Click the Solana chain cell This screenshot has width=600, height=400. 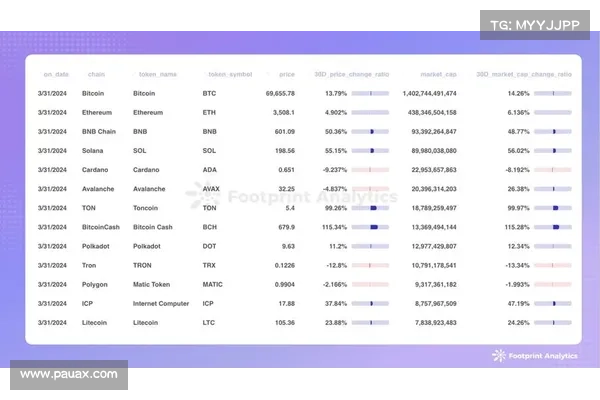coord(93,151)
